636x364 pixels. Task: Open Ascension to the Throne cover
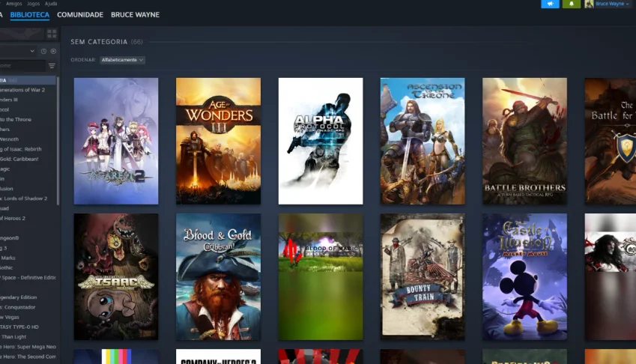pos(423,141)
